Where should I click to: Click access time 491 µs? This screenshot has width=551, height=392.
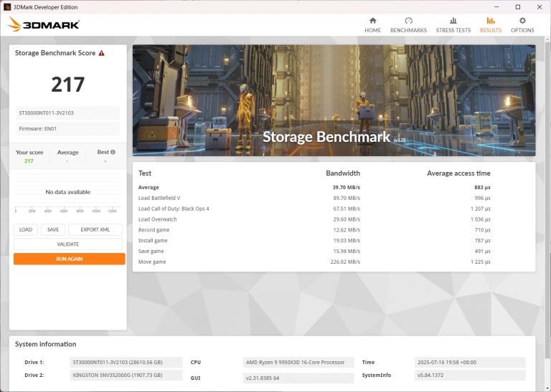(x=482, y=251)
